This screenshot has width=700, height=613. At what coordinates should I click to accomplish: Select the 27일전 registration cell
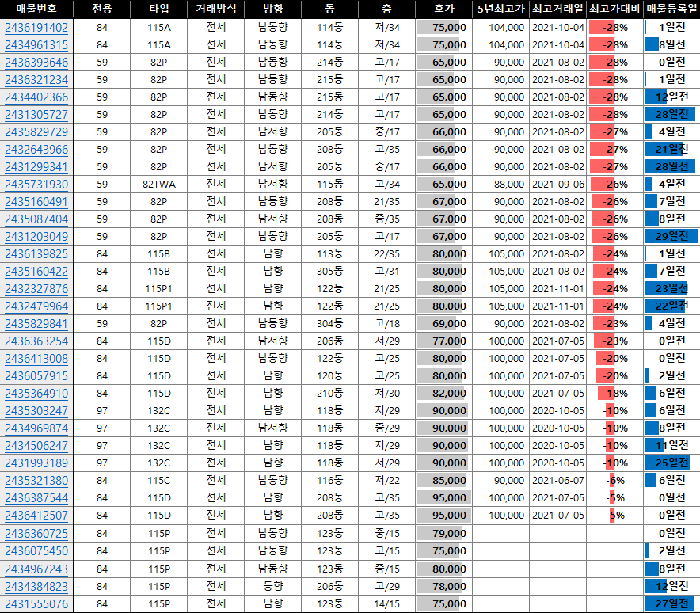[671, 604]
